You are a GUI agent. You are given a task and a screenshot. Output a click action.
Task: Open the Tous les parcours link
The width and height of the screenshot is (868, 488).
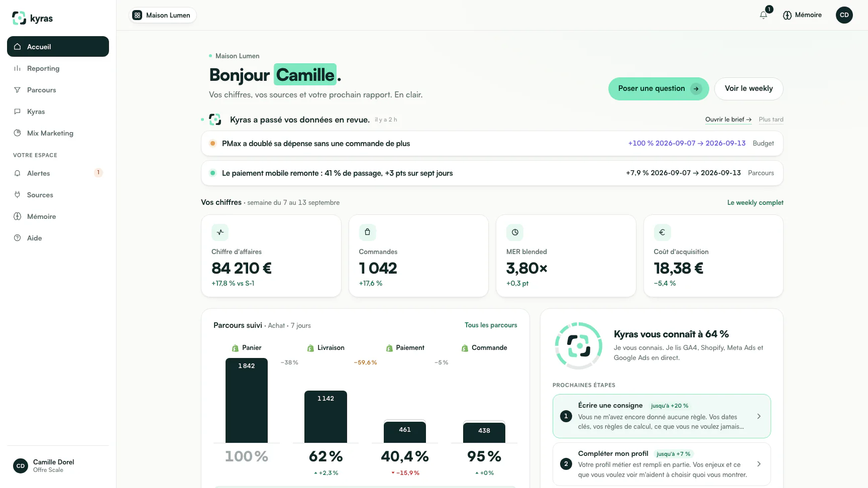coord(491,325)
